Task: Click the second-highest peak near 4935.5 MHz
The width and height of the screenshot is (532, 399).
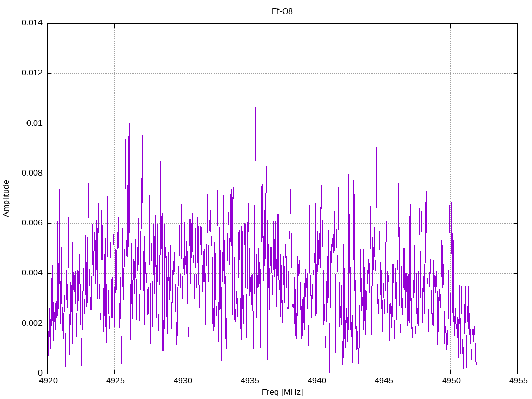Action: pos(255,108)
